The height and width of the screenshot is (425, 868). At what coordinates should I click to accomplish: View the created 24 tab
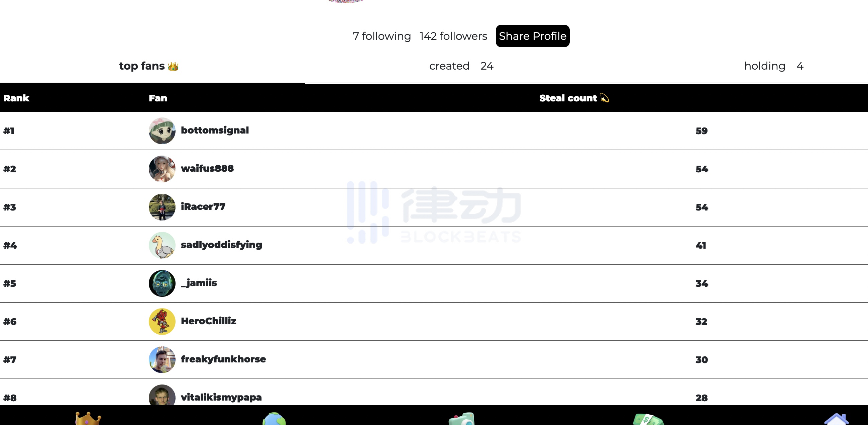pos(461,67)
